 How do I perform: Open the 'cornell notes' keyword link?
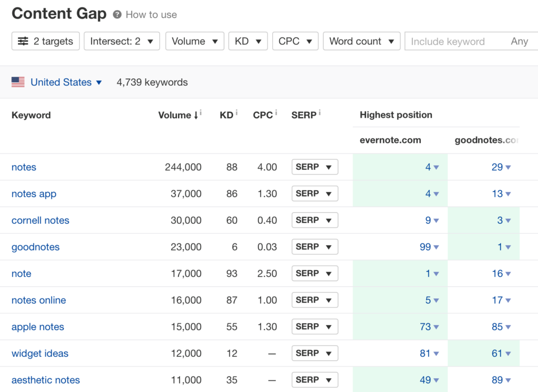click(40, 220)
